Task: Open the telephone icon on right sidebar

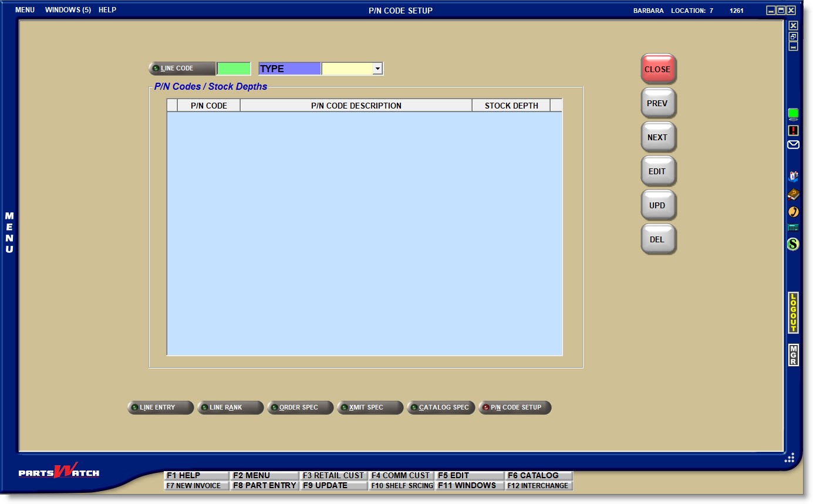Action: click(793, 211)
